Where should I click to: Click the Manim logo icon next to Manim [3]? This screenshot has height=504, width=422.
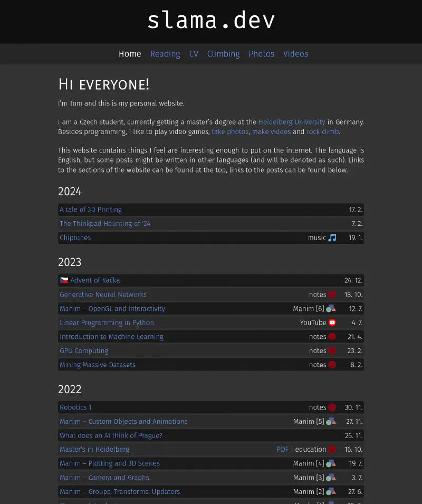click(331, 478)
